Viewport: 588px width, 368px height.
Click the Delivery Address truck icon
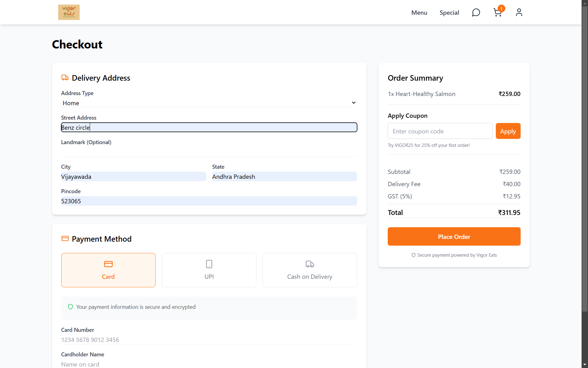(x=65, y=78)
